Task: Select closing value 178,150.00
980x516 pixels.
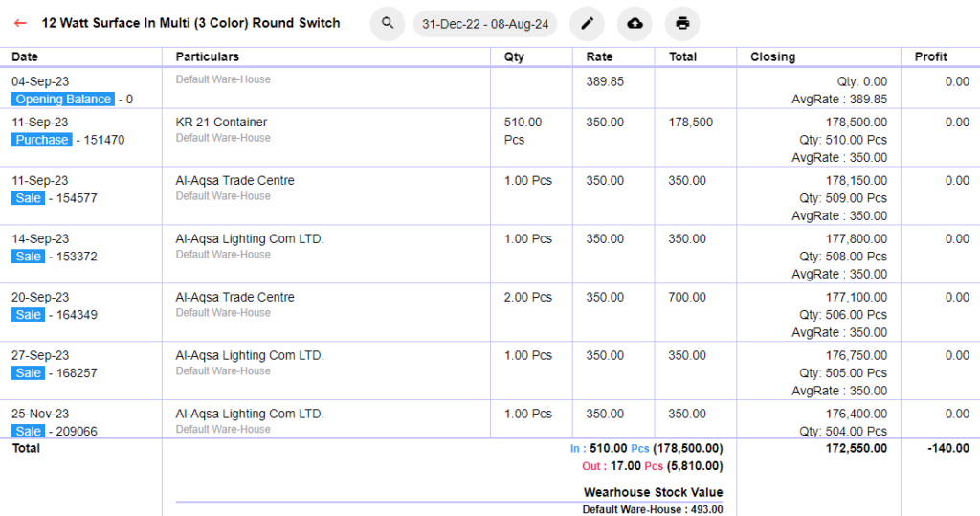Action: click(857, 180)
